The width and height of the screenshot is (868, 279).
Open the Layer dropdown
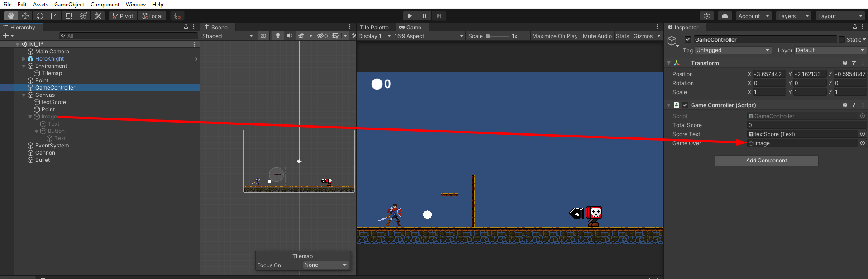(830, 50)
